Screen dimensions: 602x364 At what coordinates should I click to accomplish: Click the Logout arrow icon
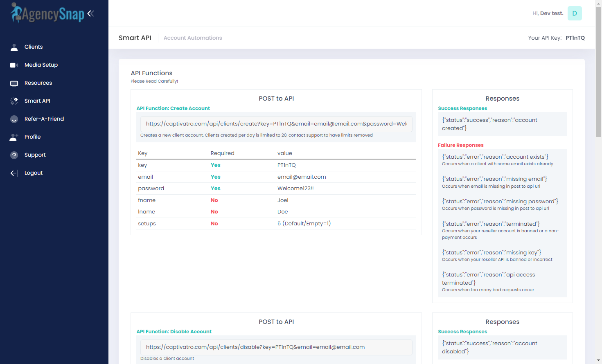coord(14,173)
